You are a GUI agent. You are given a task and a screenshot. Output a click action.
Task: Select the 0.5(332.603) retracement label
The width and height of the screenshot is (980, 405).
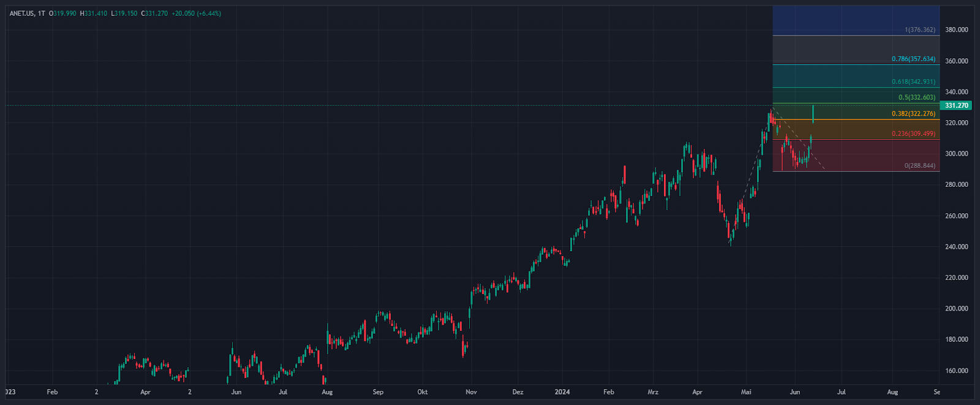tap(916, 97)
